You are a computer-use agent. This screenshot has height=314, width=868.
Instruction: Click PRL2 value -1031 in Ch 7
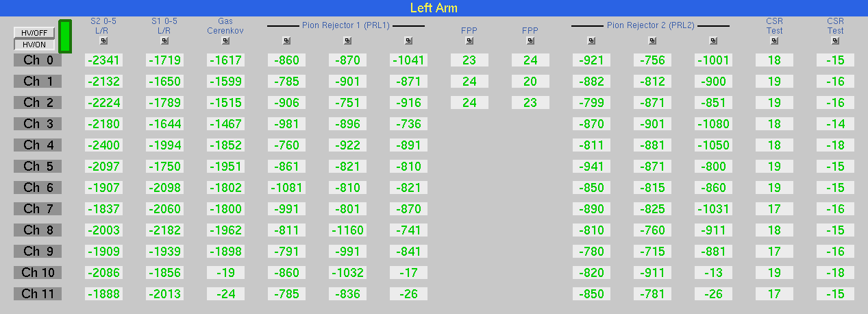tap(713, 209)
